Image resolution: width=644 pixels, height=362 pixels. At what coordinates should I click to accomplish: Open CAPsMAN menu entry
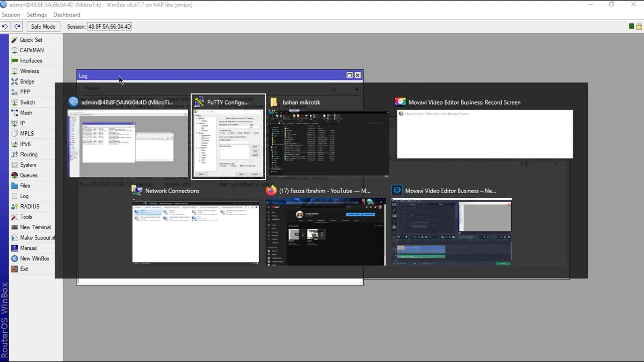pos(32,50)
